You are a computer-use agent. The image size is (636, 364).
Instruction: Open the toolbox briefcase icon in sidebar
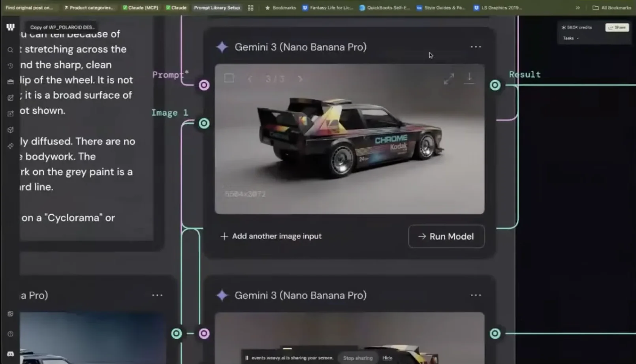11,82
